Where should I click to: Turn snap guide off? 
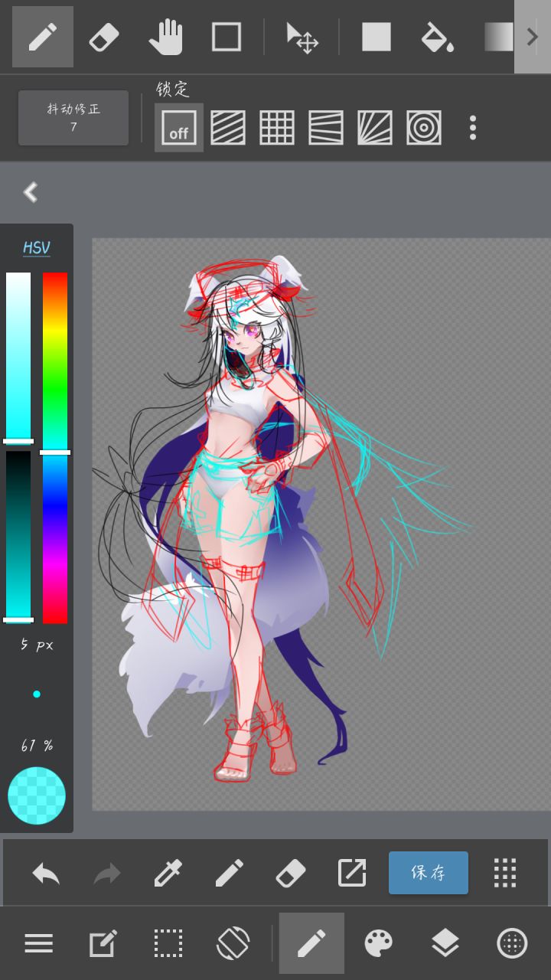pos(179,127)
